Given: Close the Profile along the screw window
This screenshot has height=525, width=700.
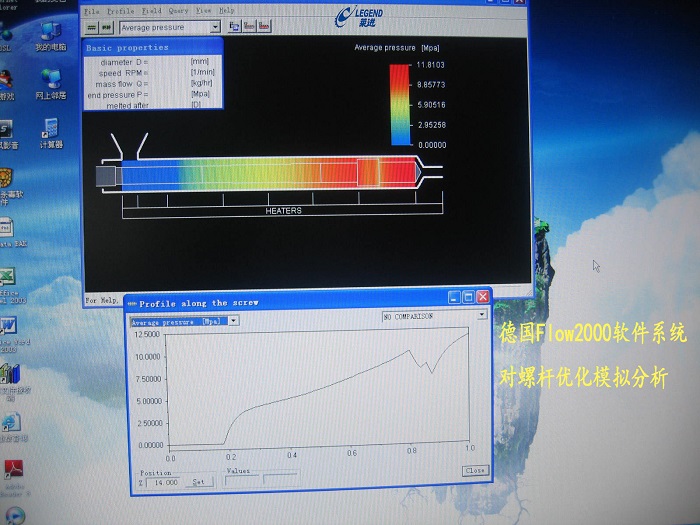Looking at the screenshot, I should 483,296.
